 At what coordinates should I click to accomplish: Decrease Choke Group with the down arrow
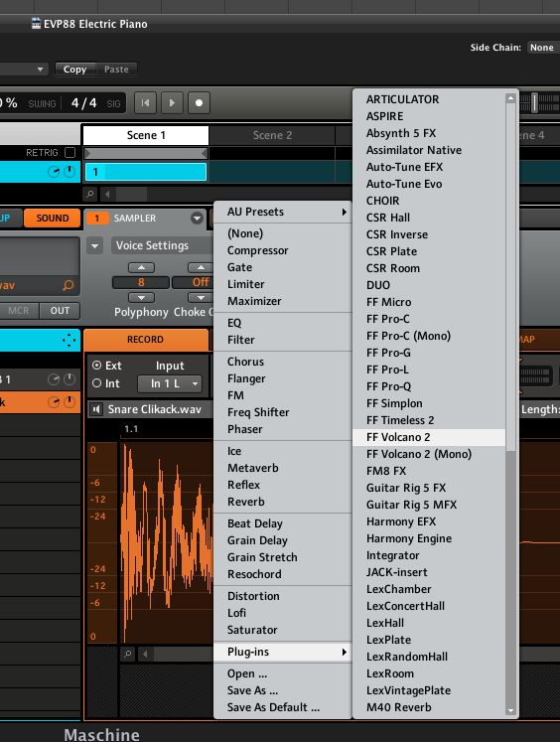[x=201, y=298]
